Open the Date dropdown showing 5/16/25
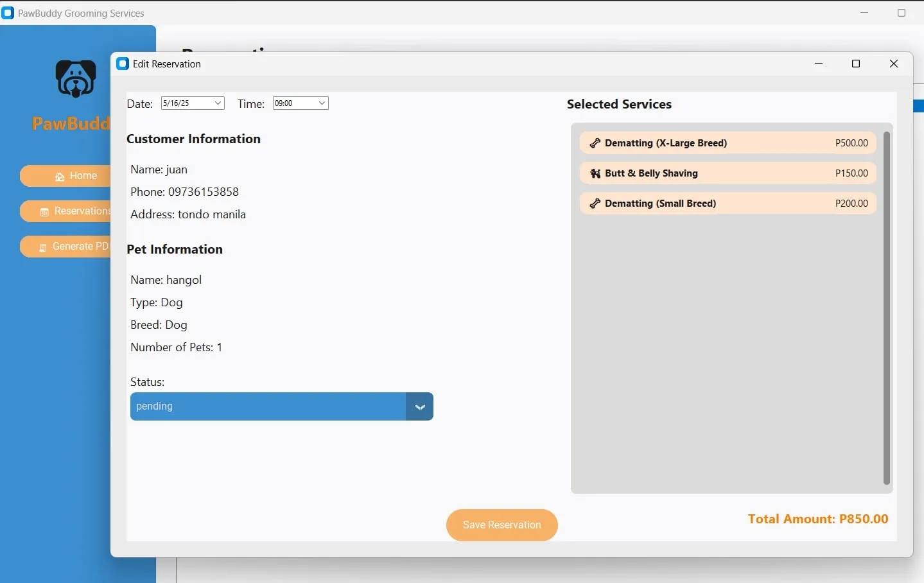This screenshot has height=583, width=924. 193,103
